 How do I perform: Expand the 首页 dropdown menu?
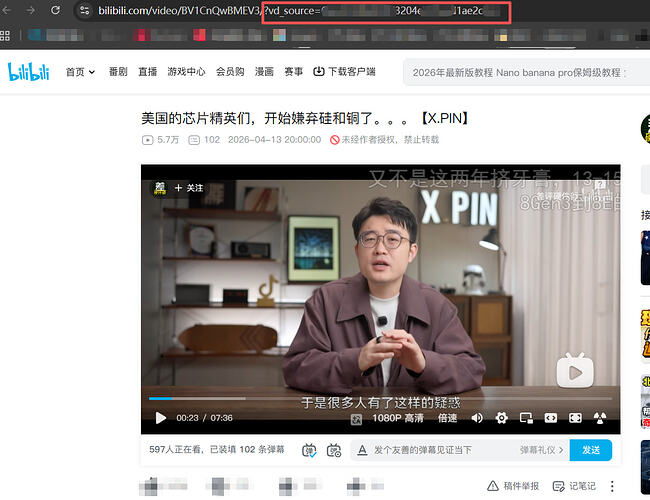click(80, 72)
